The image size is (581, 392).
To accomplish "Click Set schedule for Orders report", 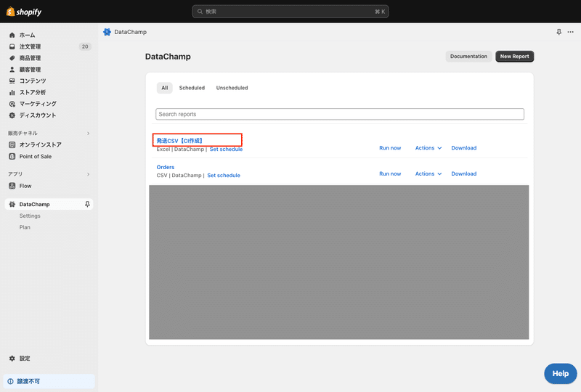I will coord(224,175).
